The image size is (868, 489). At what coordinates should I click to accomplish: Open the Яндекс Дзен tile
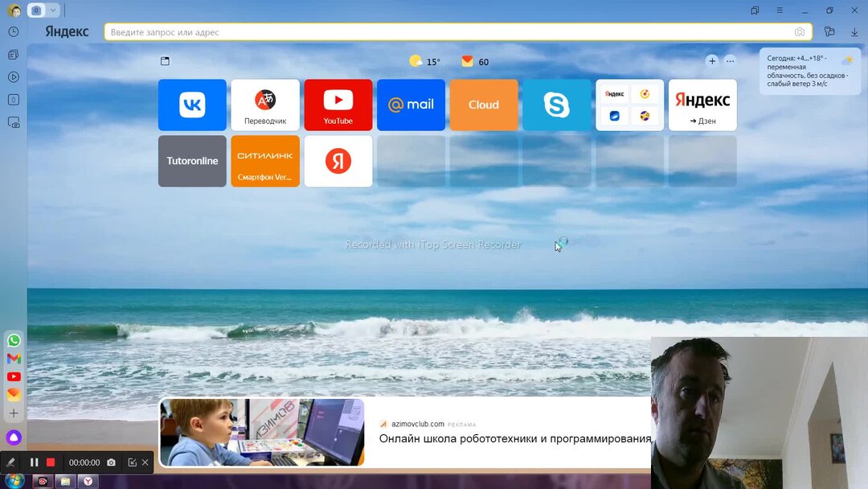(x=702, y=105)
